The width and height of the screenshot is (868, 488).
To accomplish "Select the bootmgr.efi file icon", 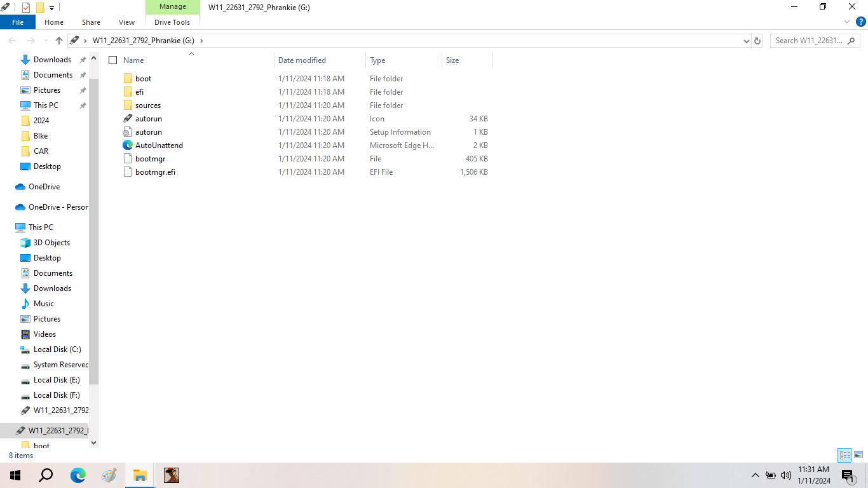I will click(x=128, y=172).
